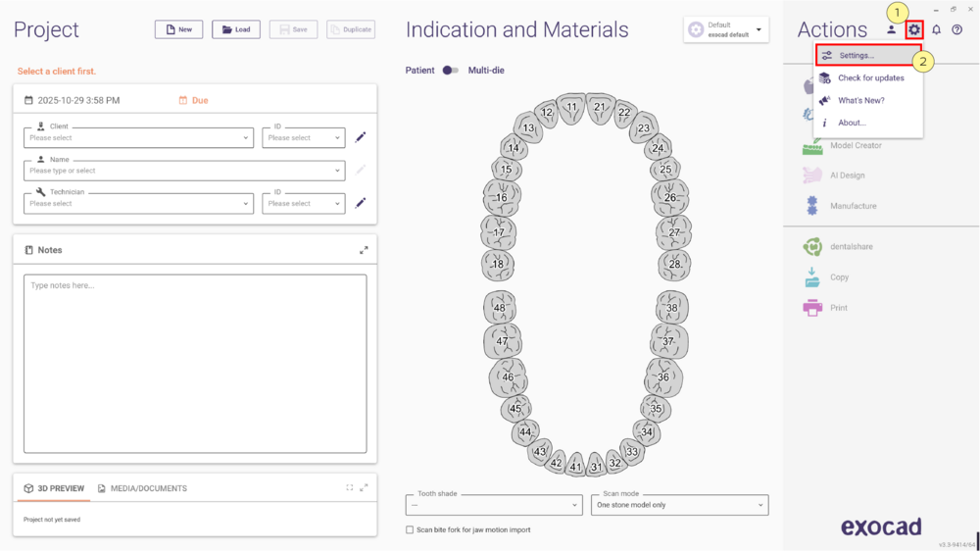Choose What's New? from the menu
The height and width of the screenshot is (552, 980).
[x=868, y=100]
